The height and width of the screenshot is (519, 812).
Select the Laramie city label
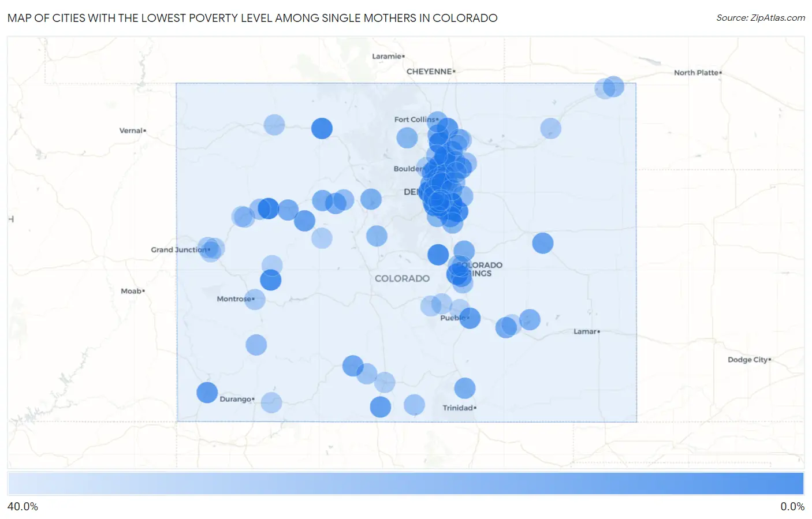click(x=387, y=56)
